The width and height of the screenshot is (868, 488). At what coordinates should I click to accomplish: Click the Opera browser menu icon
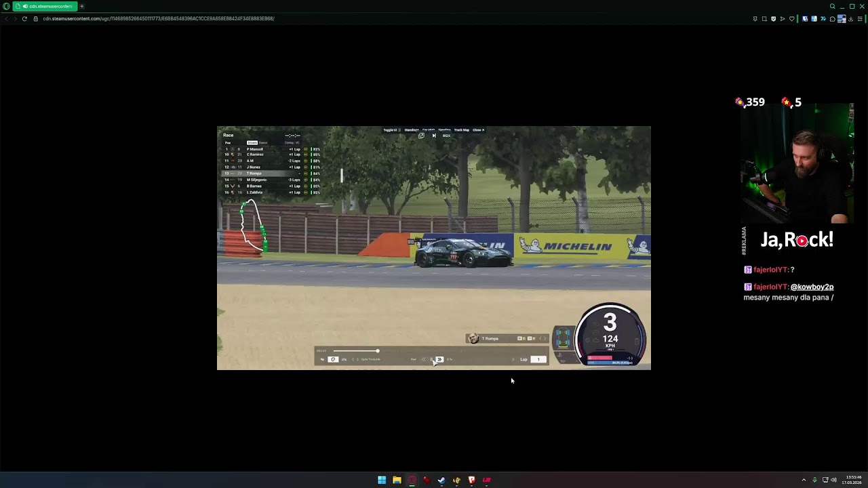pos(6,6)
